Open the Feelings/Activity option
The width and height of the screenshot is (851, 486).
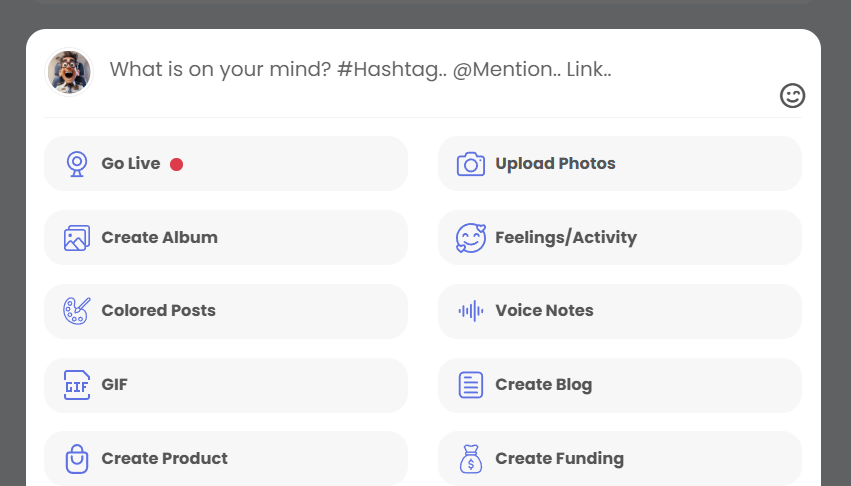tap(620, 238)
